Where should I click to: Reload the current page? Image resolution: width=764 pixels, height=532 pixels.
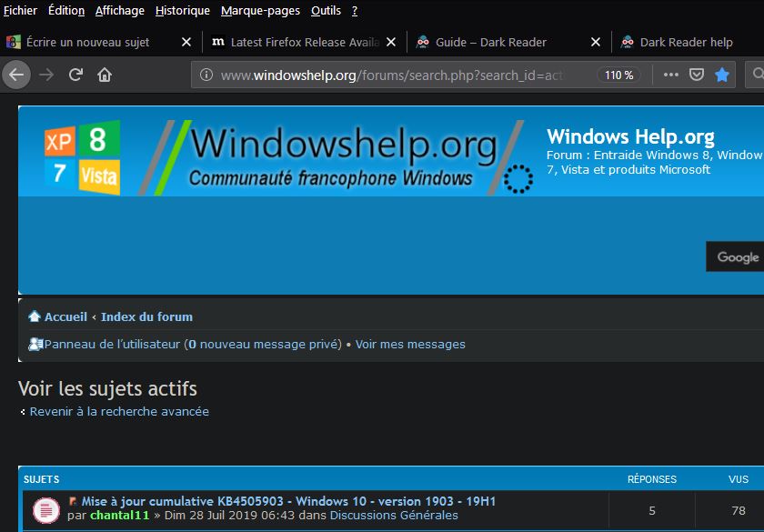coord(75,75)
